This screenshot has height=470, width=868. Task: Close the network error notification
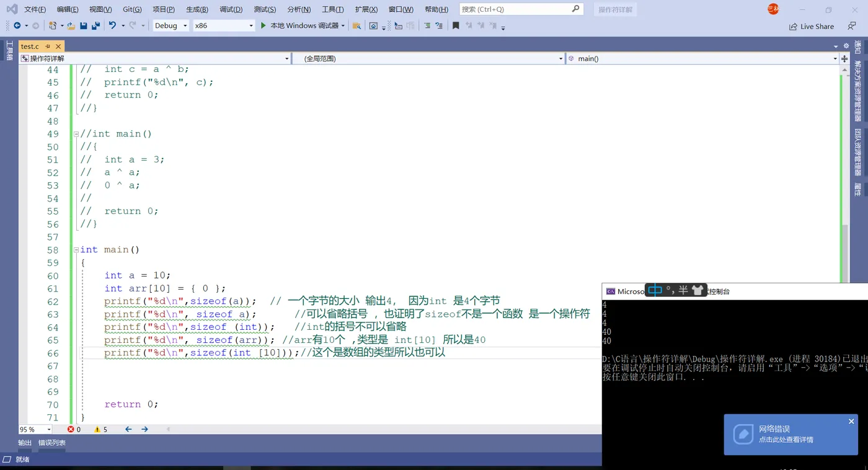(x=851, y=422)
